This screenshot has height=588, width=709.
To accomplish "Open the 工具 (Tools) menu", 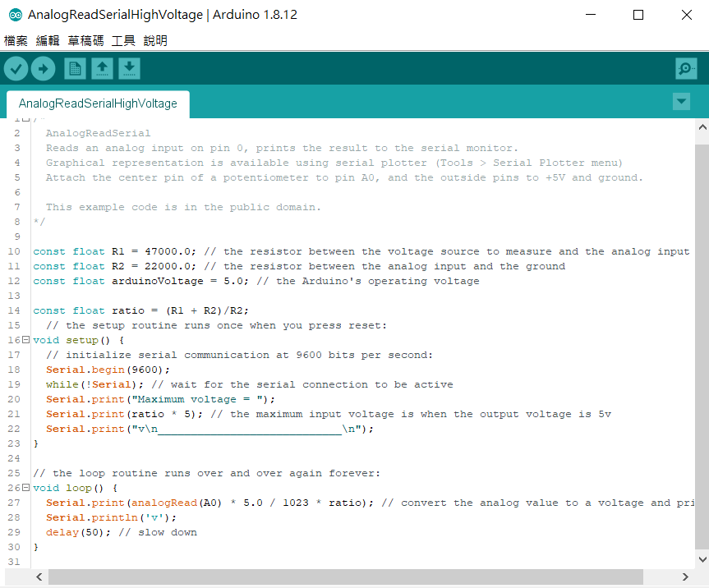I will 123,40.
